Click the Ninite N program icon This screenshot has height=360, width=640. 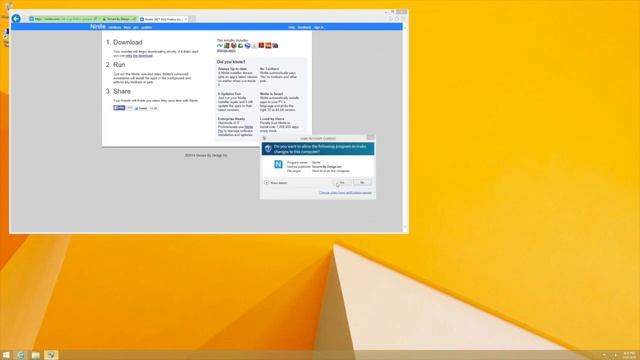coord(278,164)
